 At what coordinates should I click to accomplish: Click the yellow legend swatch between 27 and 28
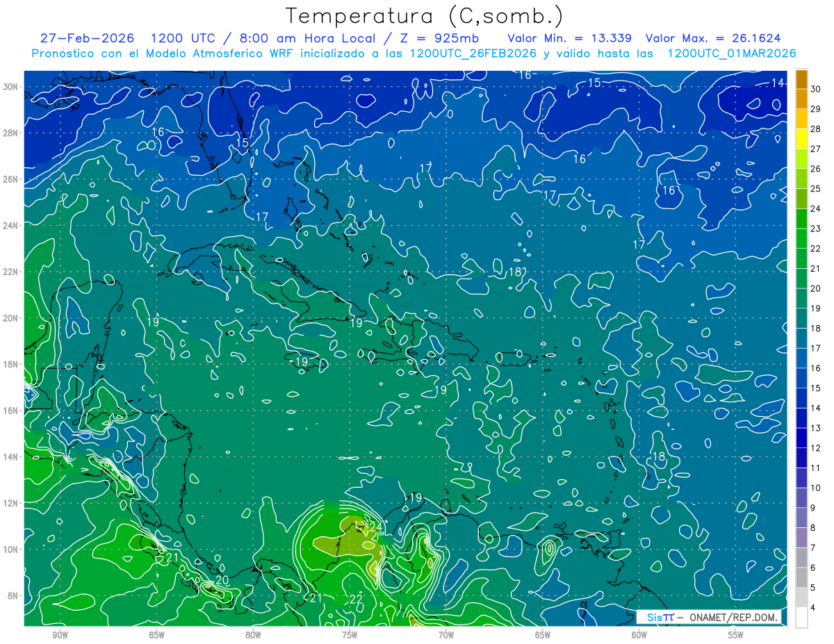(x=802, y=139)
